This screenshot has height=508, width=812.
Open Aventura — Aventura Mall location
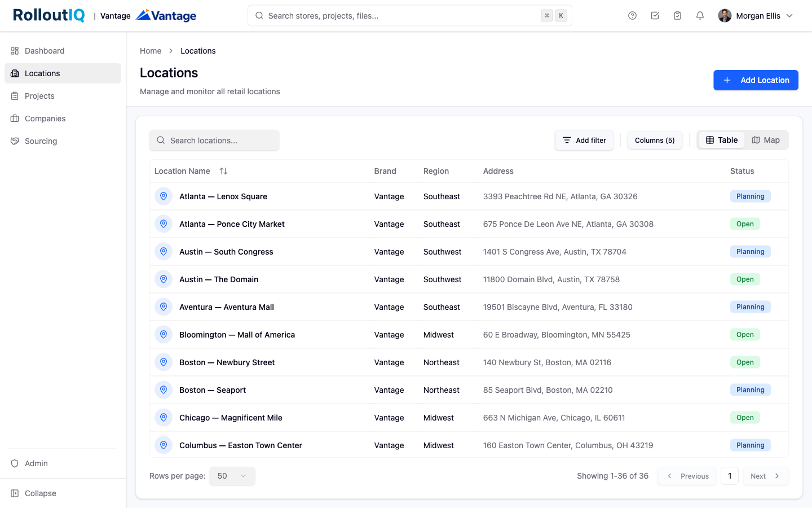pyautogui.click(x=227, y=307)
